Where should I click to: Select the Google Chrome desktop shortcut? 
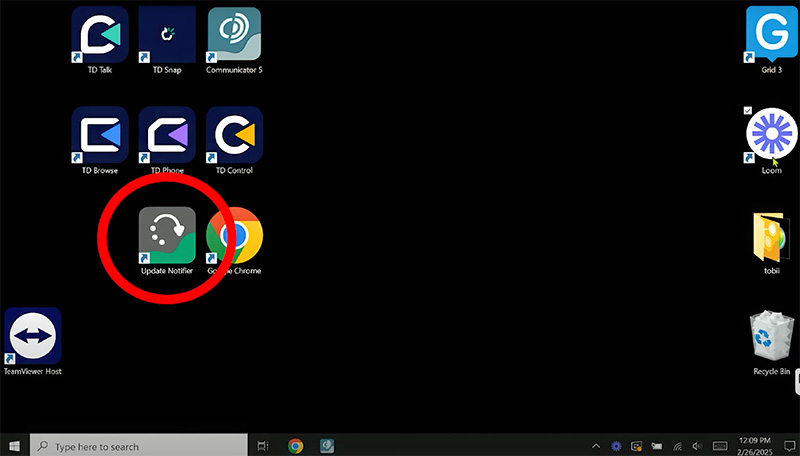point(233,236)
